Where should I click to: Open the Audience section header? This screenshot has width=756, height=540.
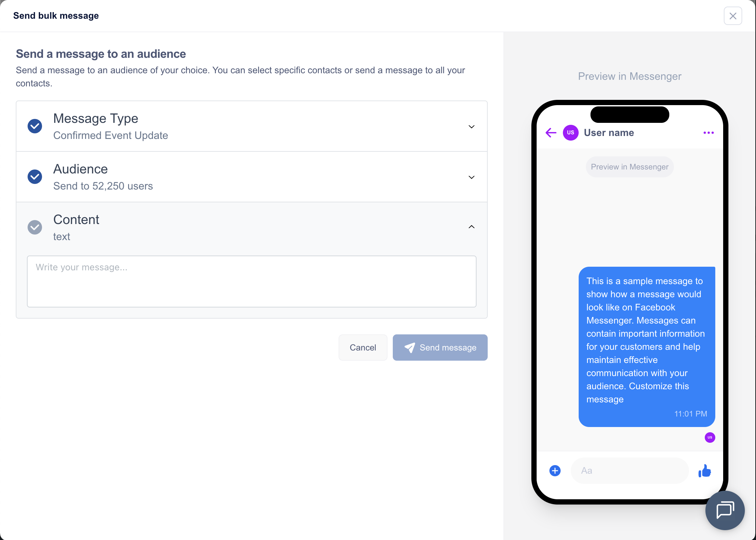(252, 177)
